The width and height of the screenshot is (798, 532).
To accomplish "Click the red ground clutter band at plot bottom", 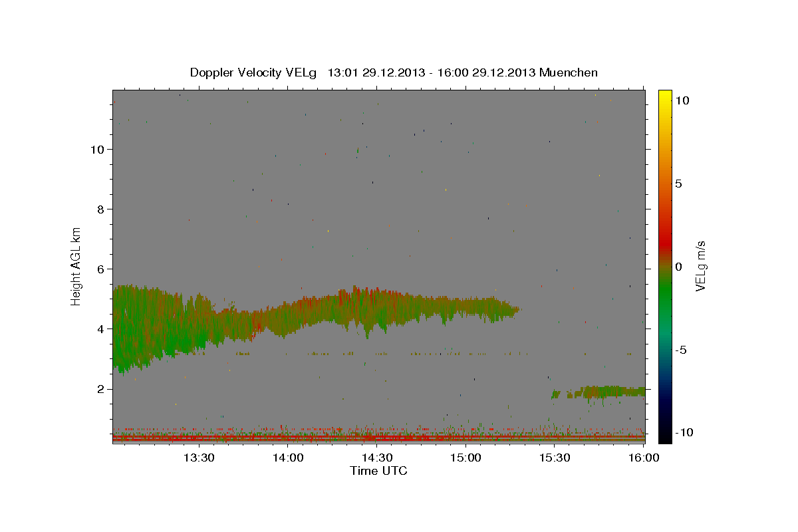I will pyautogui.click(x=378, y=438).
